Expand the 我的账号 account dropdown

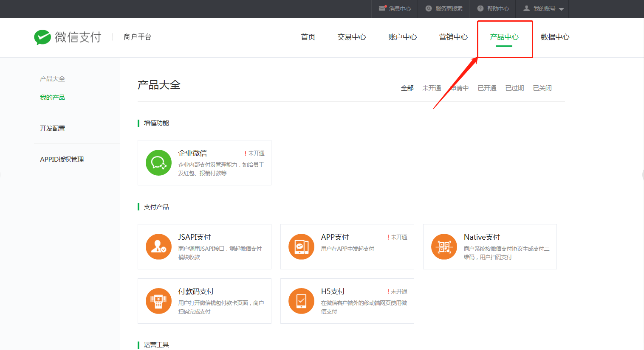pyautogui.click(x=542, y=8)
